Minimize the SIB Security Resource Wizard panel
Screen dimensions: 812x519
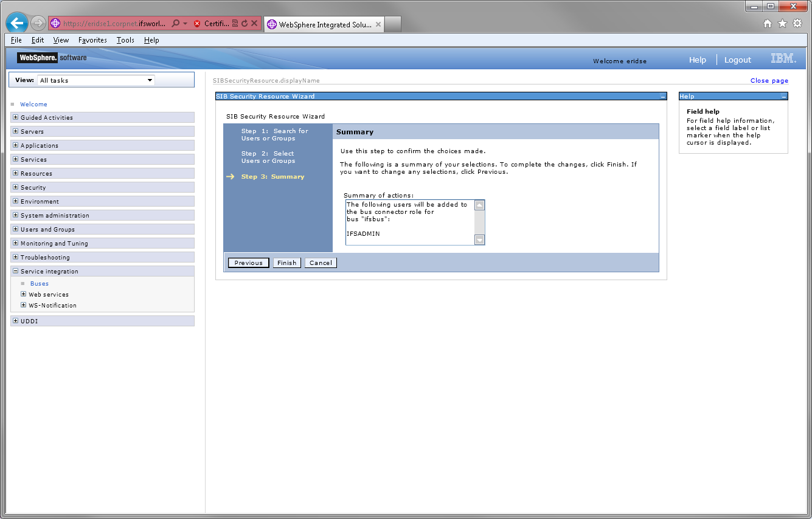(x=662, y=96)
